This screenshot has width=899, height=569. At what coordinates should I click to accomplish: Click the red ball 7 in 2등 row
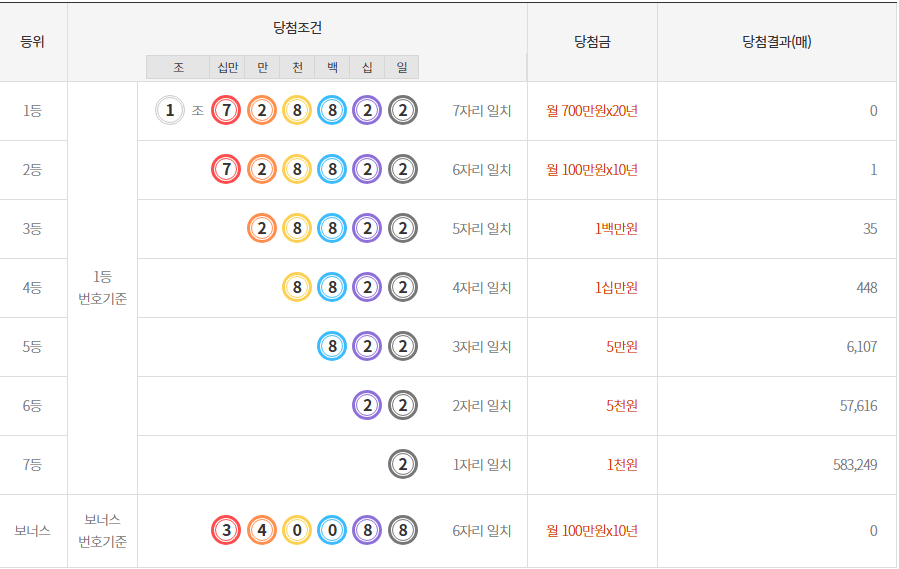tap(227, 170)
